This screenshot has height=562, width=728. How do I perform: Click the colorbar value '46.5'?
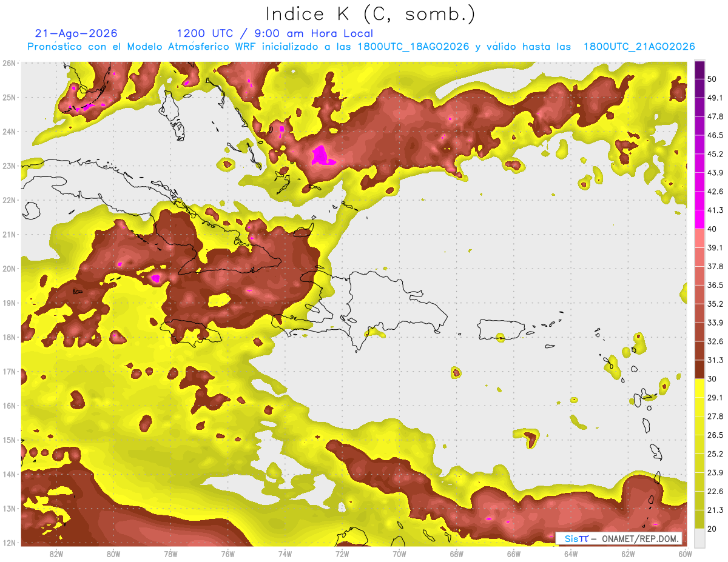[x=715, y=135]
